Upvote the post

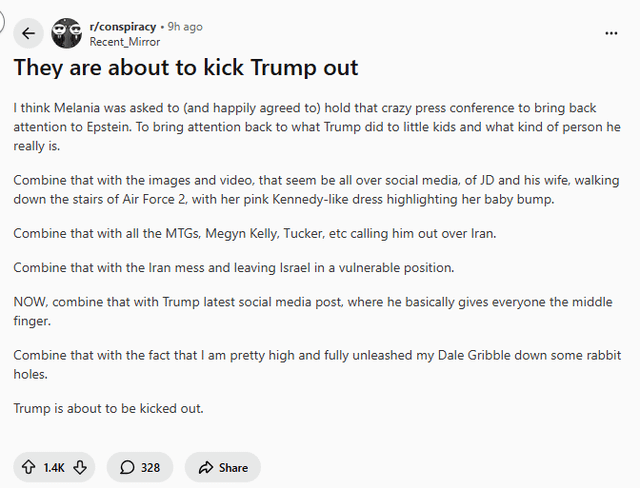point(28,467)
